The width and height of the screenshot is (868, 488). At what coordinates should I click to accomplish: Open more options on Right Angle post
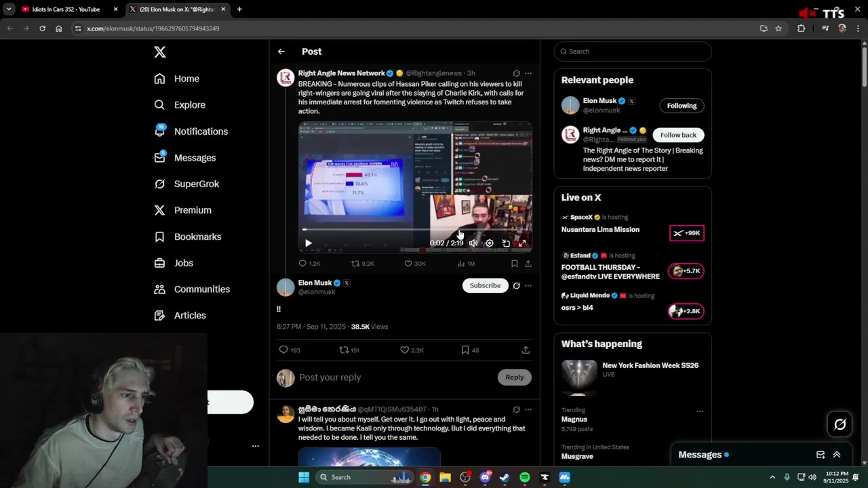pyautogui.click(x=528, y=73)
